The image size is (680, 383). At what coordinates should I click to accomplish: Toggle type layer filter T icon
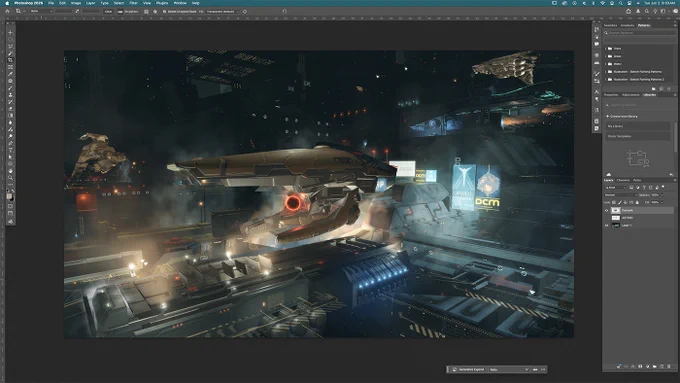tap(644, 187)
